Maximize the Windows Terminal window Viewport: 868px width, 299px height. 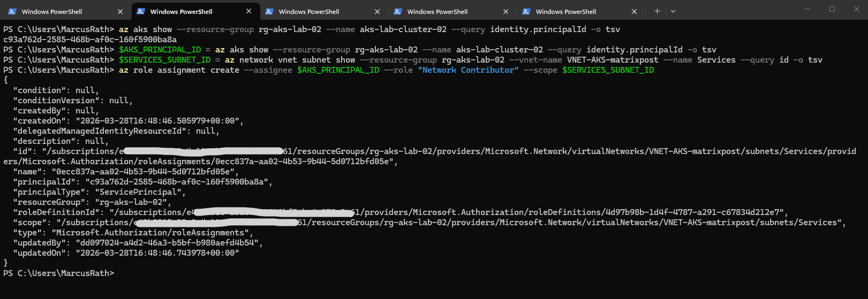[x=832, y=9]
